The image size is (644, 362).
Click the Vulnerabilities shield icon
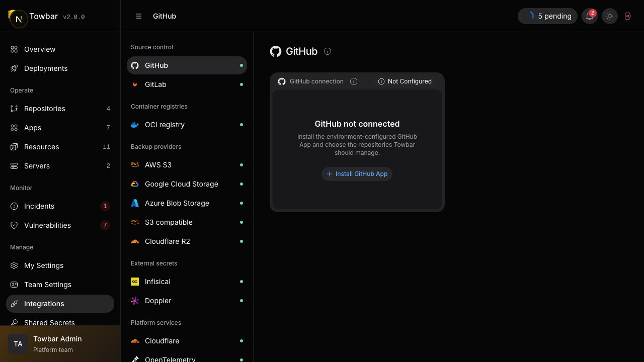pos(14,225)
